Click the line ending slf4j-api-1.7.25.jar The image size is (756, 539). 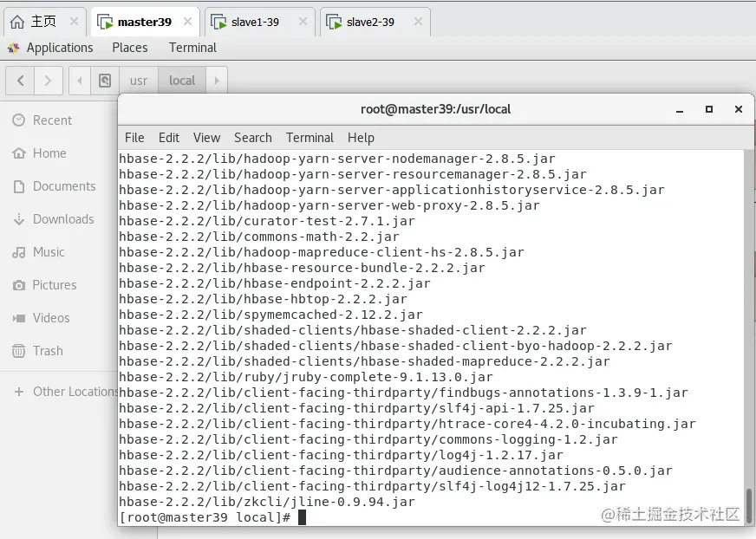point(356,408)
